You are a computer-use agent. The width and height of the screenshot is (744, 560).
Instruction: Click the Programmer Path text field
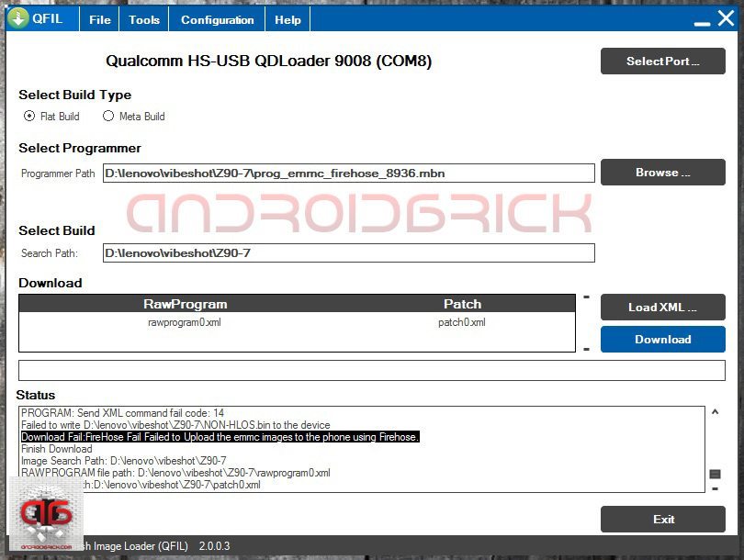pyautogui.click(x=348, y=173)
